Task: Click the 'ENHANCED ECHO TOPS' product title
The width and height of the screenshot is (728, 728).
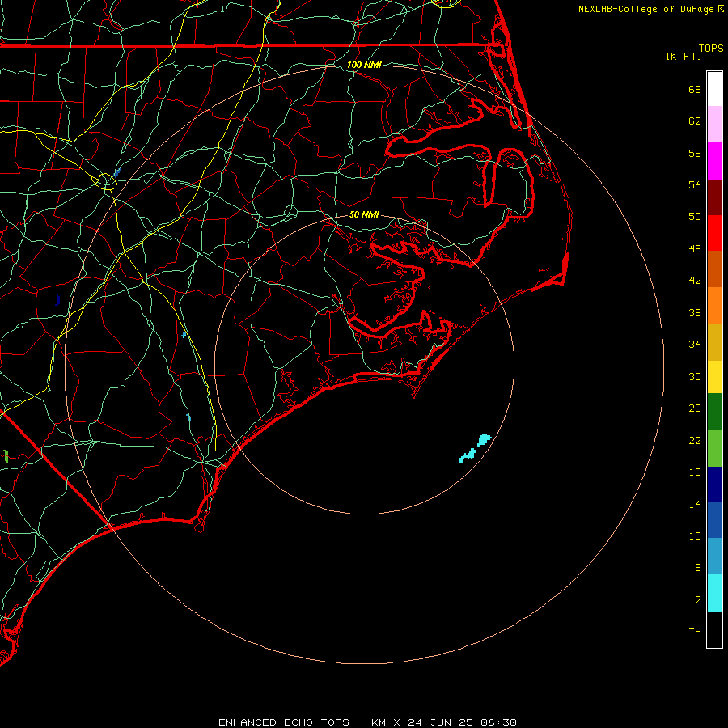Action: coord(283,722)
